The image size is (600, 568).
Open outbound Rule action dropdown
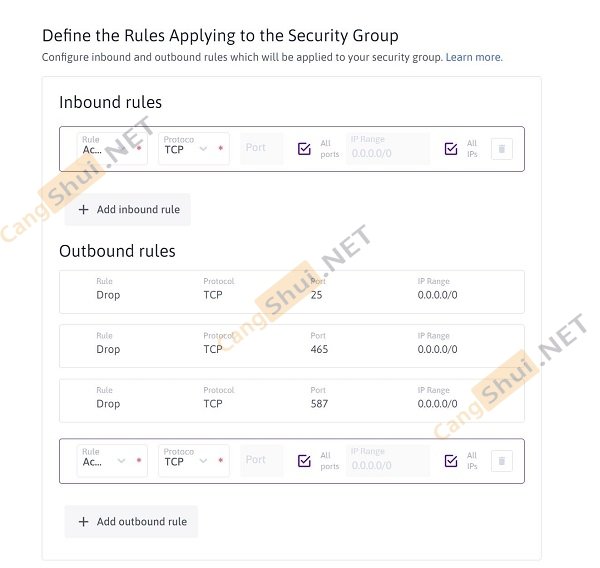click(111, 461)
